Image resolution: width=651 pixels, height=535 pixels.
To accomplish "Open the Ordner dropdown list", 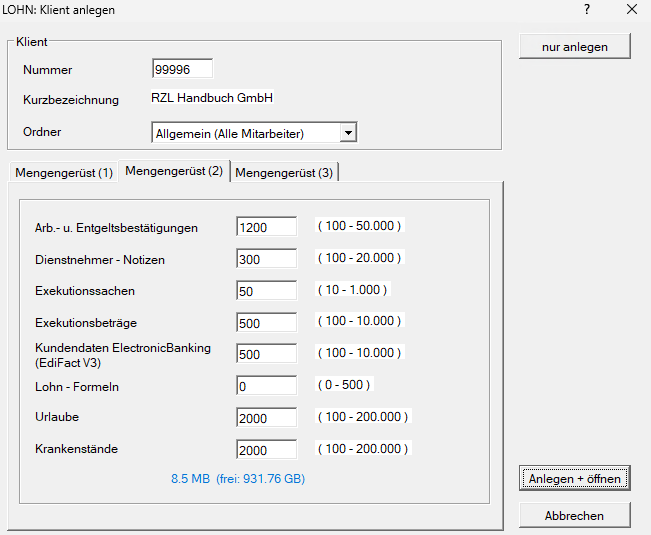I will [x=347, y=133].
